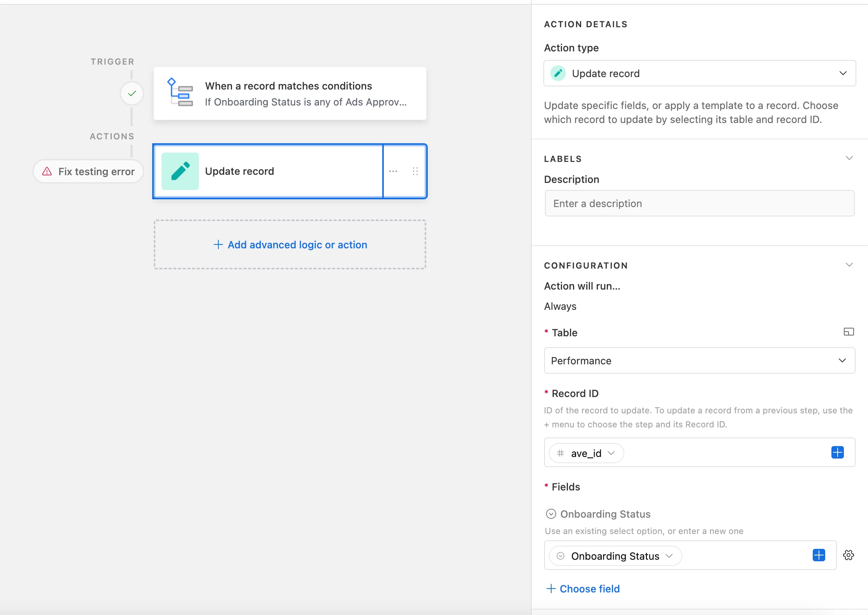Click the blue plus in Record ID field
868x615 pixels.
pos(837,452)
